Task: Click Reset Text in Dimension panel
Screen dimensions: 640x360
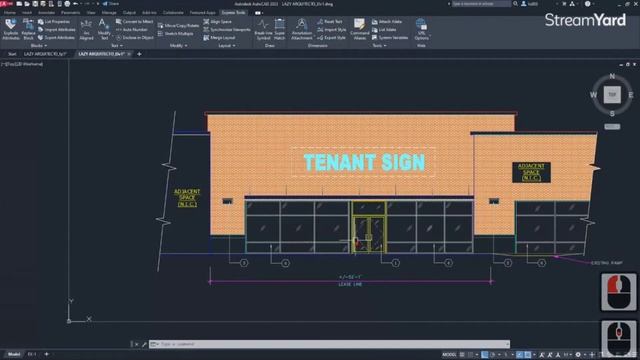Action: coord(330,21)
